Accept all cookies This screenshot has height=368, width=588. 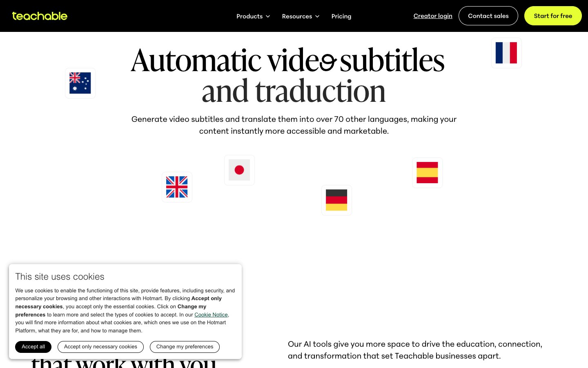pyautogui.click(x=33, y=347)
